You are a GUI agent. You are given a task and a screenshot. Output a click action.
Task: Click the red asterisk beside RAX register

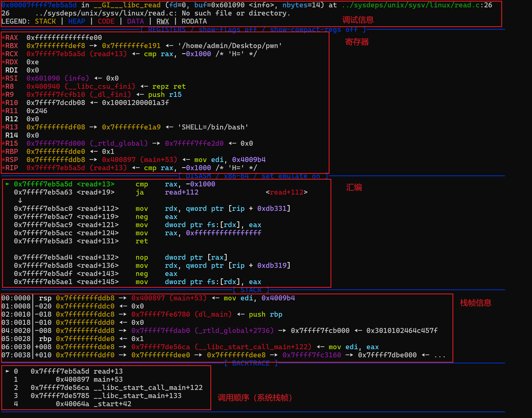tap(3, 38)
